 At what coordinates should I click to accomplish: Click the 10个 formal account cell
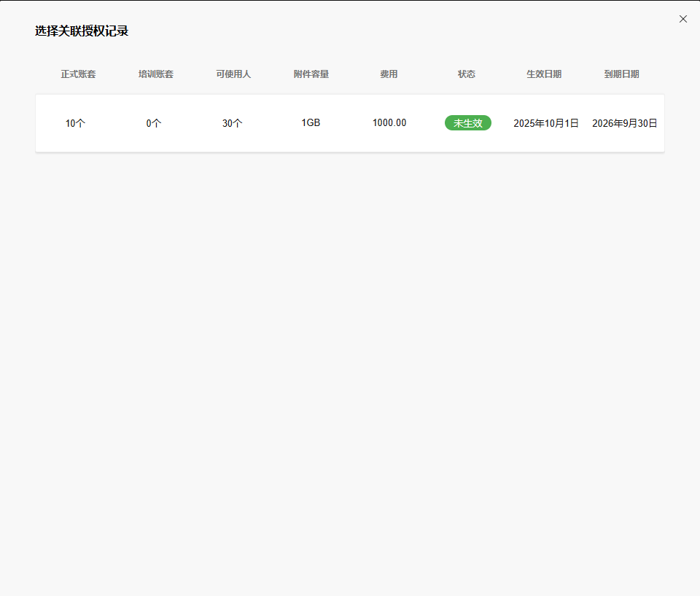[75, 123]
